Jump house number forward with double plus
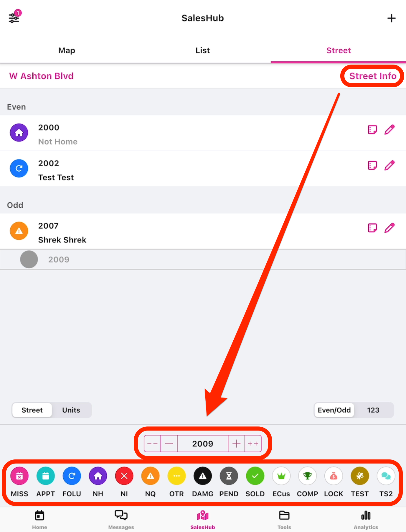Viewport: 406px width, 532px height. point(253,444)
